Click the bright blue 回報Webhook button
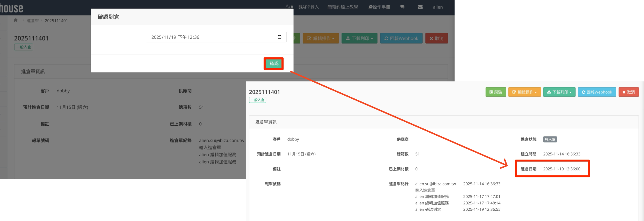This screenshot has width=644, height=221. tap(597, 92)
